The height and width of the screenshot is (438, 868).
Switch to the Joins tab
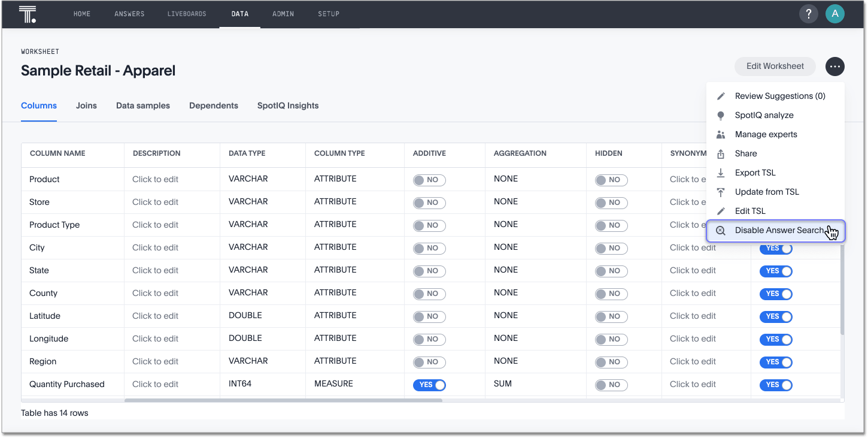86,105
